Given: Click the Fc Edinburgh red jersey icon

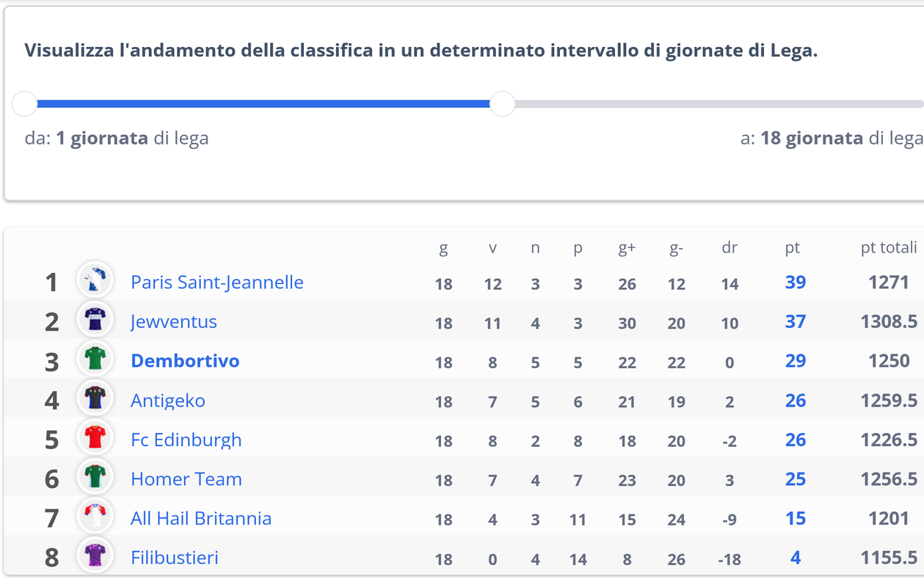Looking at the screenshot, I should pos(95,439).
